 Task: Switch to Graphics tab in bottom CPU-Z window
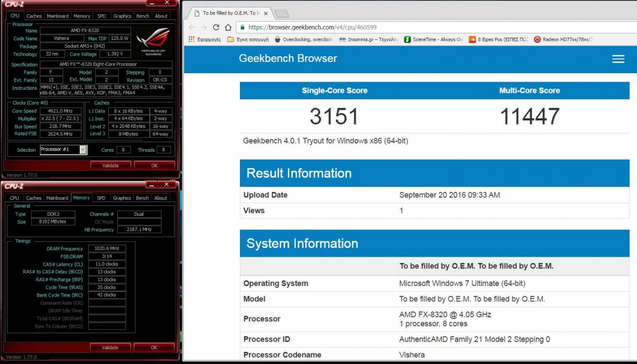click(122, 198)
